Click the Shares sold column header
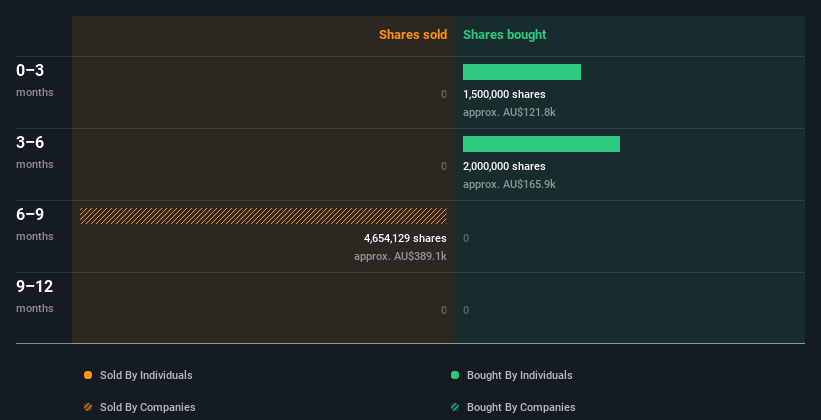Image resolution: width=821 pixels, height=420 pixels. [413, 35]
